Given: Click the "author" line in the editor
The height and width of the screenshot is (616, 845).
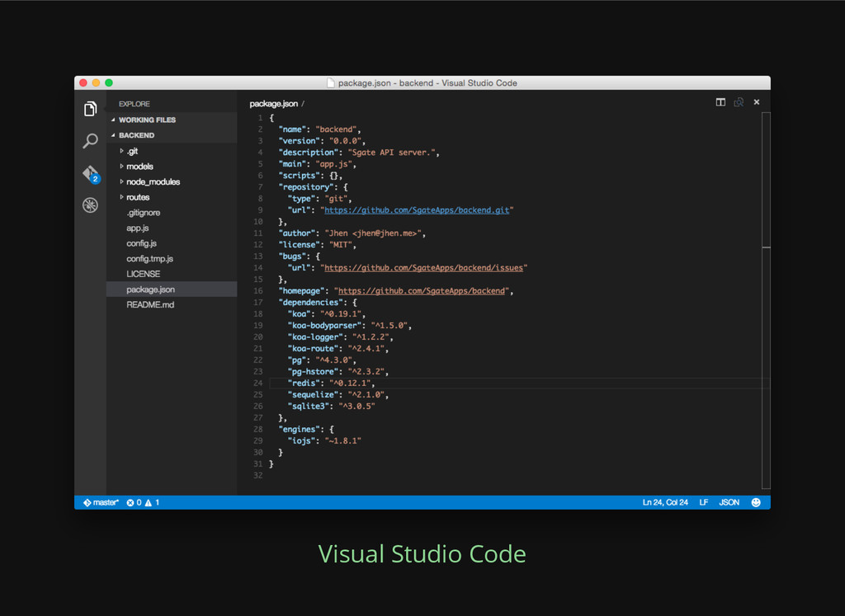Looking at the screenshot, I should click(352, 233).
